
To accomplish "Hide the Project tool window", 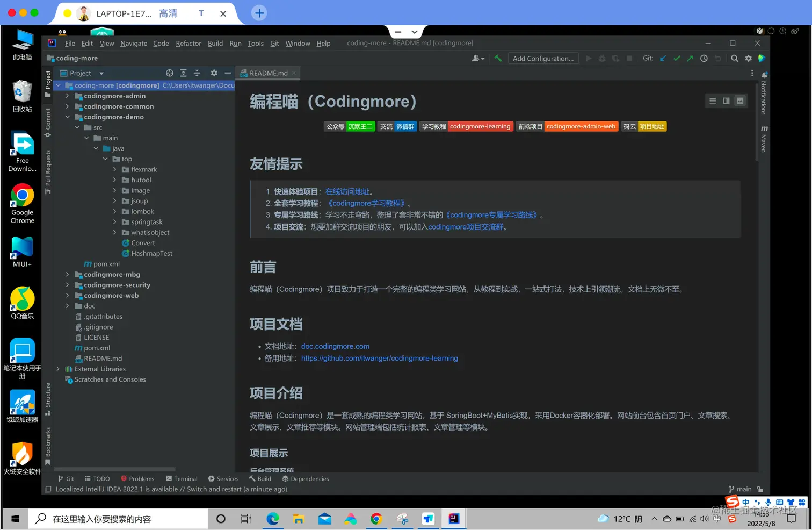I will click(228, 73).
